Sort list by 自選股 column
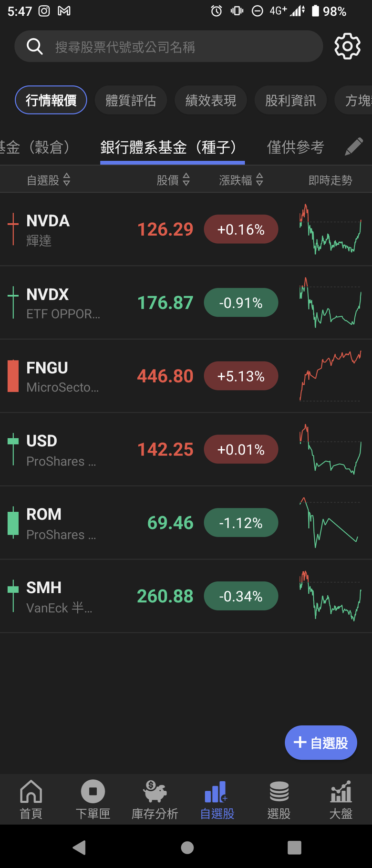The height and width of the screenshot is (868, 372). pos(48,180)
